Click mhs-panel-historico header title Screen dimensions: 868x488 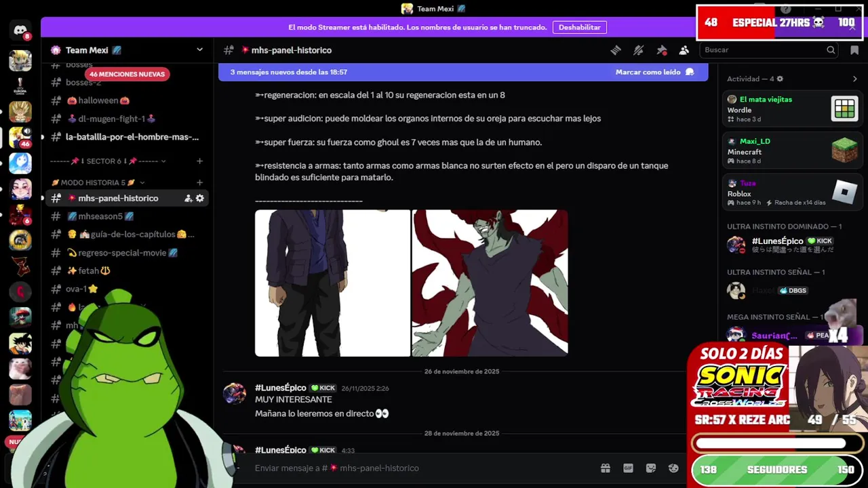tap(292, 50)
